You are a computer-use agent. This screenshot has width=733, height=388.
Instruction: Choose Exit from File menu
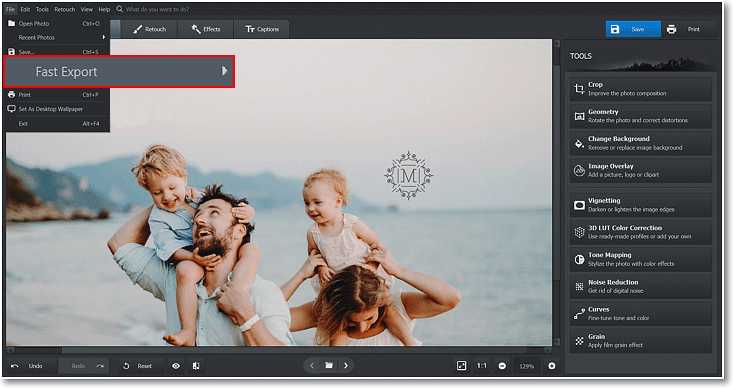click(57, 123)
